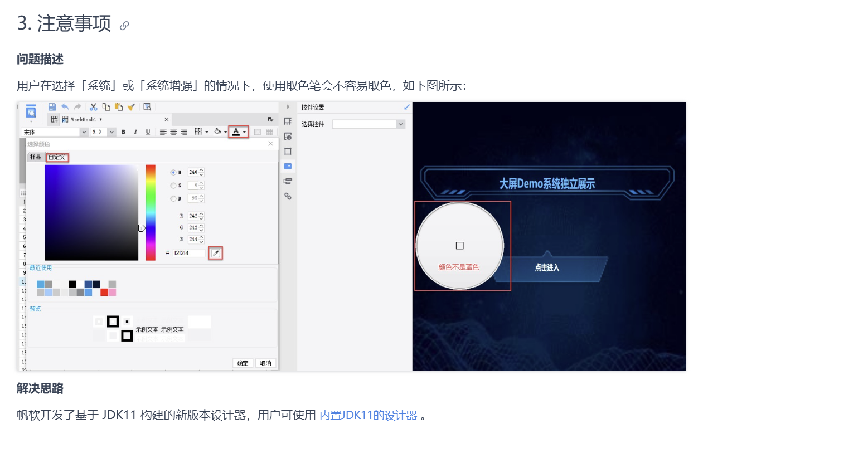868x453 pixels.
Task: Select the B brightness radio button
Action: [173, 199]
